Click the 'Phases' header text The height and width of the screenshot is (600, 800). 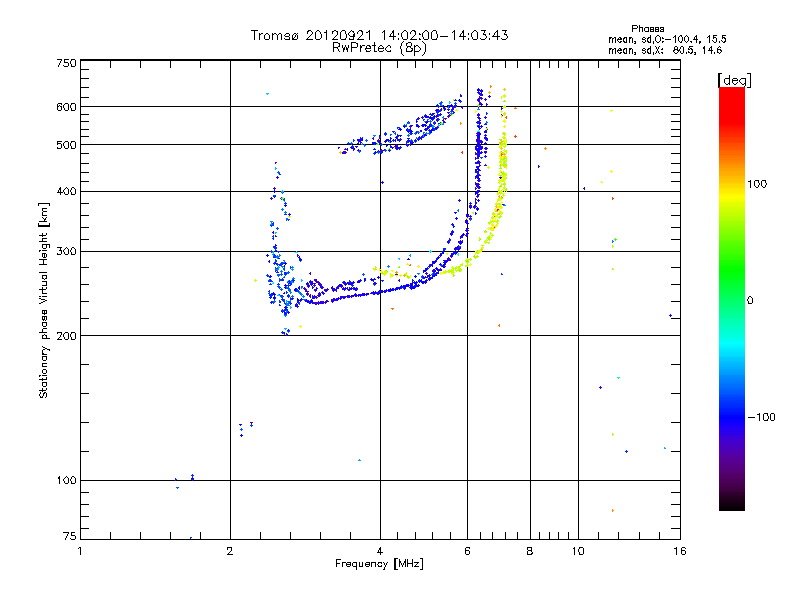tap(647, 29)
